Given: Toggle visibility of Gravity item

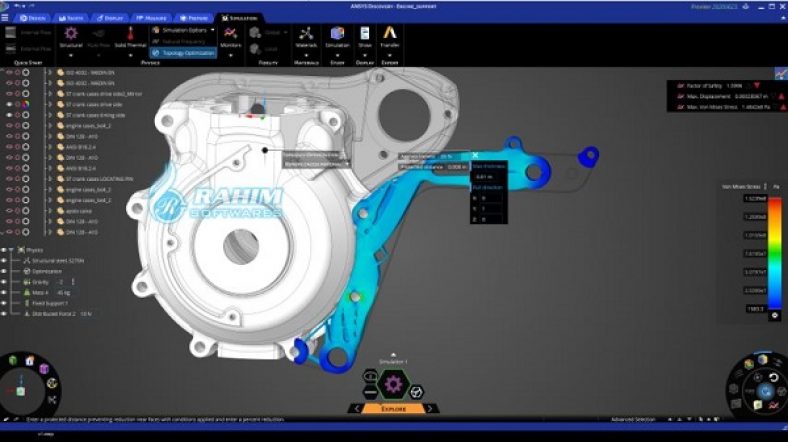Looking at the screenshot, I should pyautogui.click(x=4, y=282).
